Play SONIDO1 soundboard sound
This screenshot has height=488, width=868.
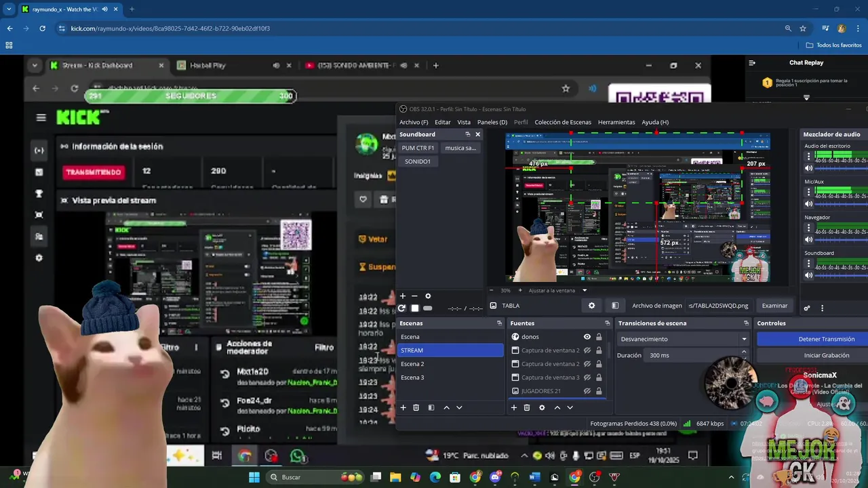tap(418, 161)
